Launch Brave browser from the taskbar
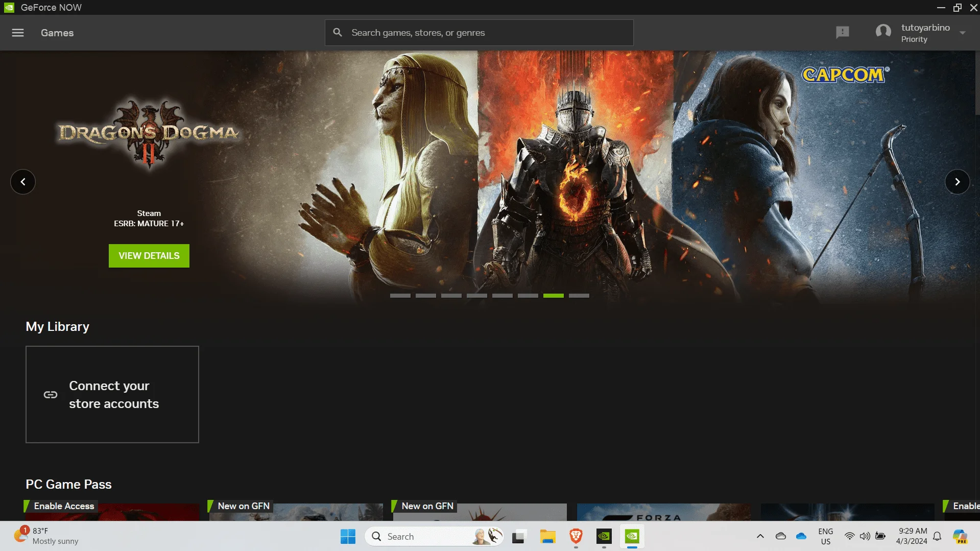980x551 pixels. (x=576, y=536)
